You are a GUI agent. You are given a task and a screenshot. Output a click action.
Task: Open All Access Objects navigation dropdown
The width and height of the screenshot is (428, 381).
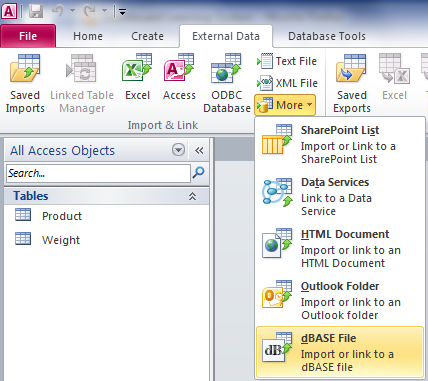point(178,150)
